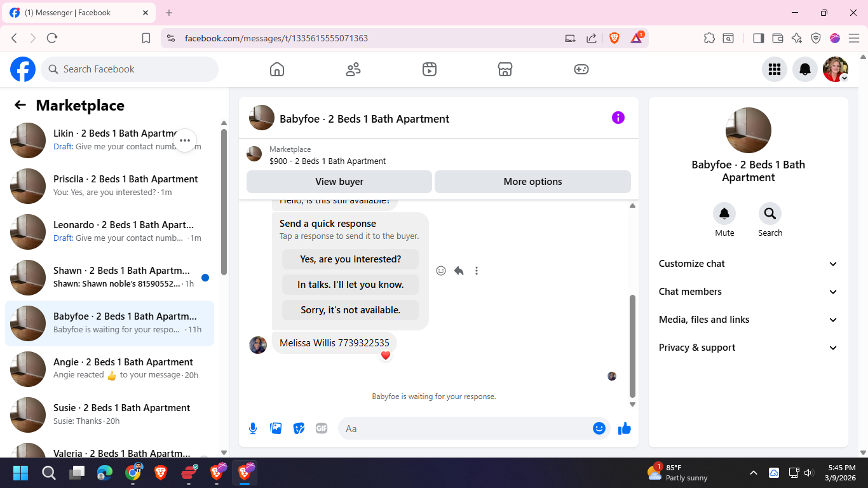This screenshot has width=868, height=488.
Task: Open Susie apartment conversation
Action: [x=109, y=415]
